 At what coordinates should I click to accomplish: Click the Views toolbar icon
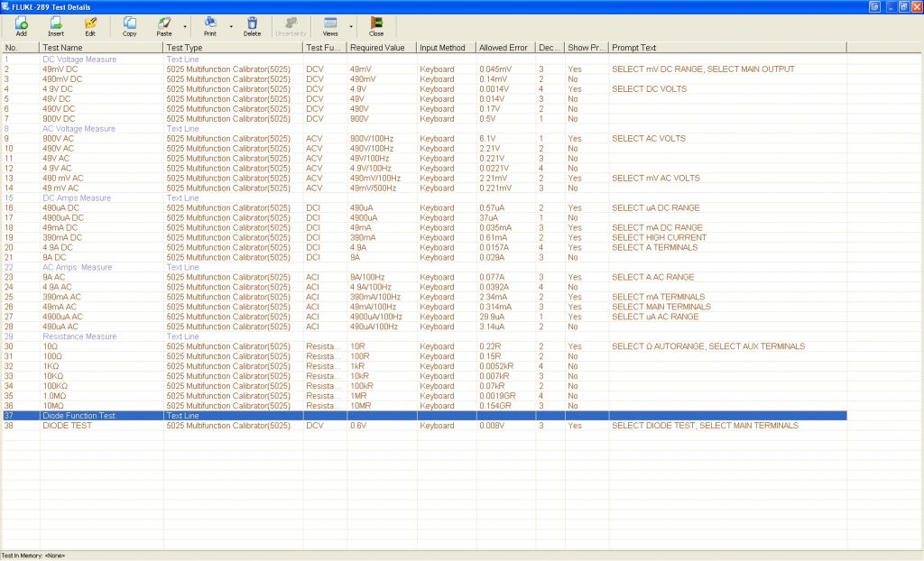[x=330, y=23]
